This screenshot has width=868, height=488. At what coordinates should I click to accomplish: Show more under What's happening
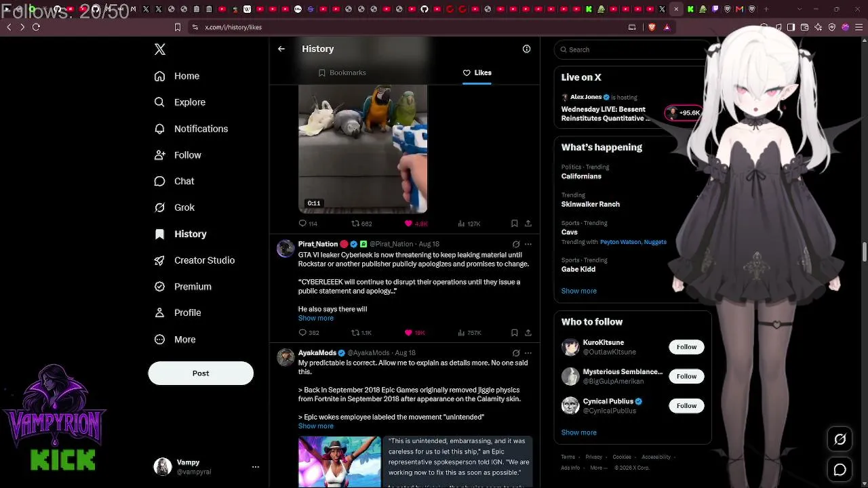pyautogui.click(x=579, y=291)
